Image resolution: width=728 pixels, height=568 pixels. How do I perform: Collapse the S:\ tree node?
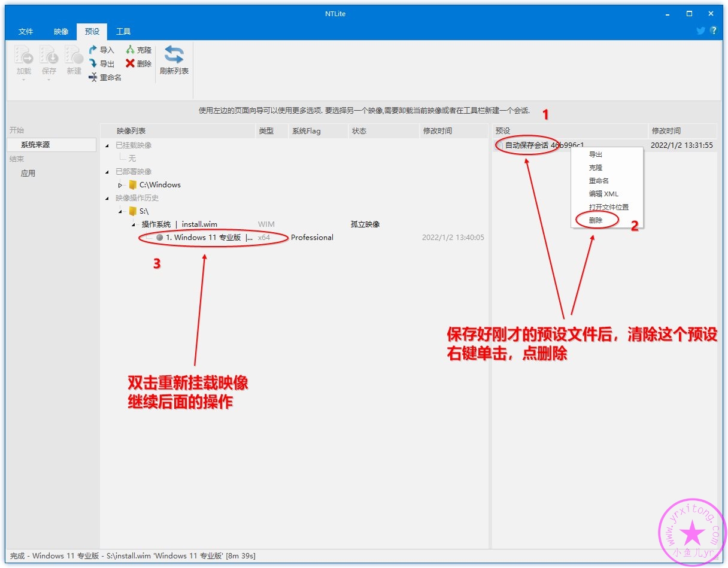120,211
